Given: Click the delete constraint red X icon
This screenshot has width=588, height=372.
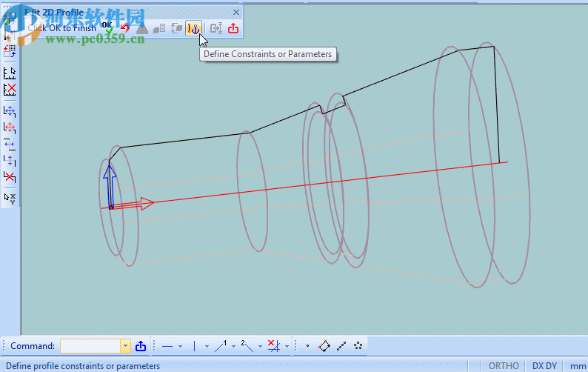Looking at the screenshot, I should [10, 176].
